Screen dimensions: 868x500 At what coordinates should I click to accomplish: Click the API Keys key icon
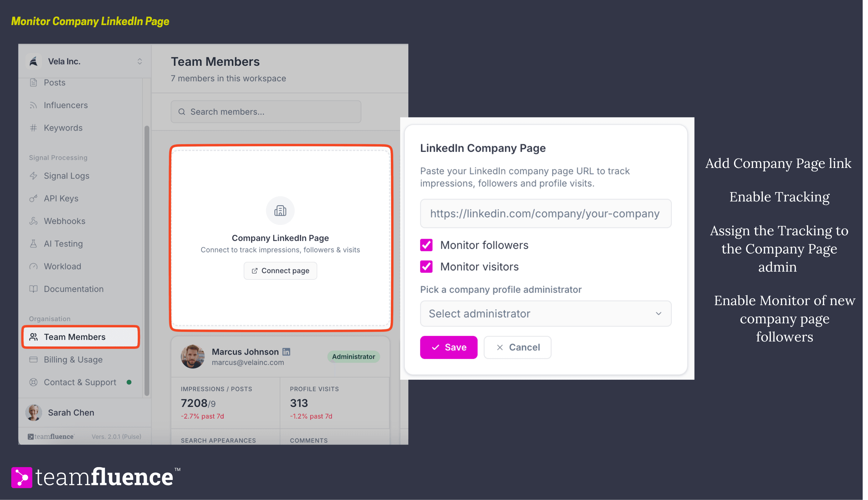33,199
